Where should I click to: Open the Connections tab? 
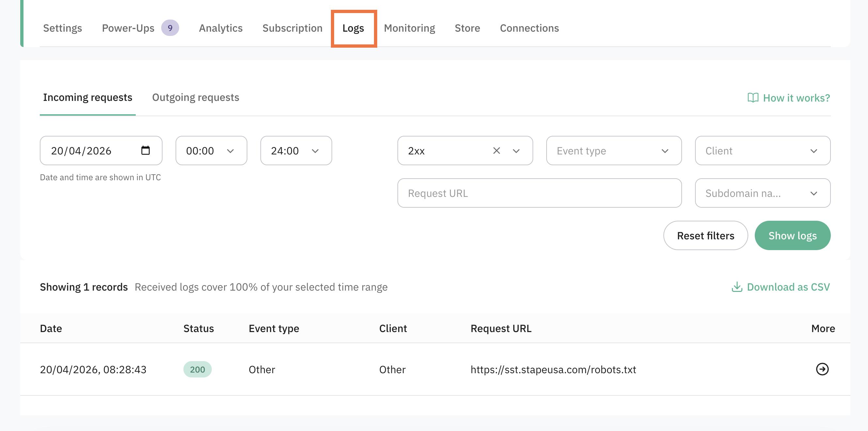pos(529,28)
